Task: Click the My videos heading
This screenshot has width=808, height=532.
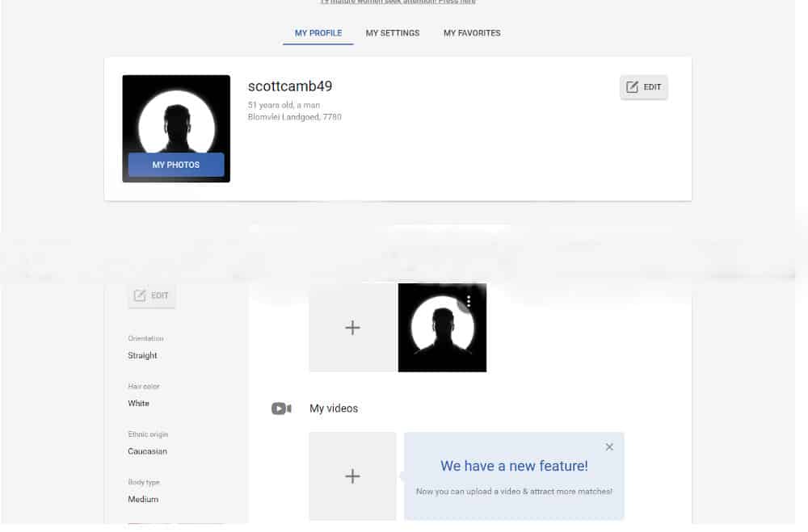Action: (334, 408)
